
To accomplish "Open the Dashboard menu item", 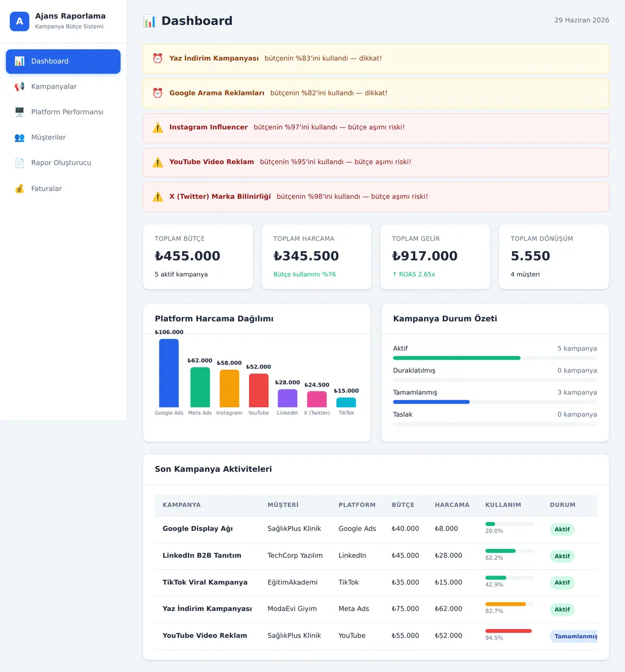I will pos(63,61).
